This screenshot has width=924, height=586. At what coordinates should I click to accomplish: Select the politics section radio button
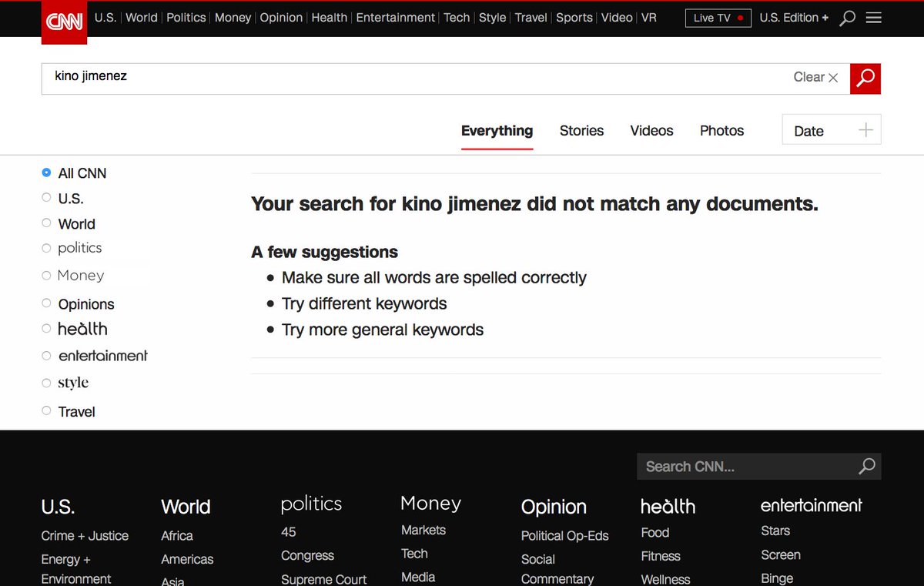point(46,248)
